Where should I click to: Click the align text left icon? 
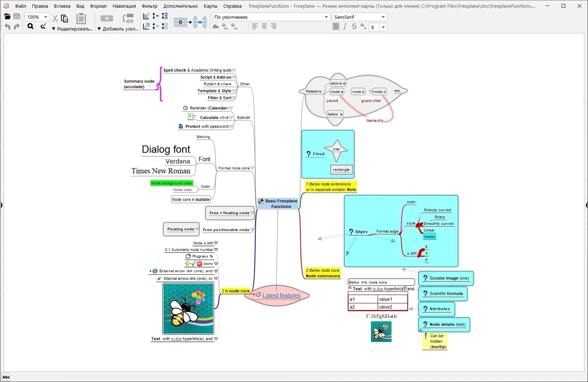tap(255, 26)
